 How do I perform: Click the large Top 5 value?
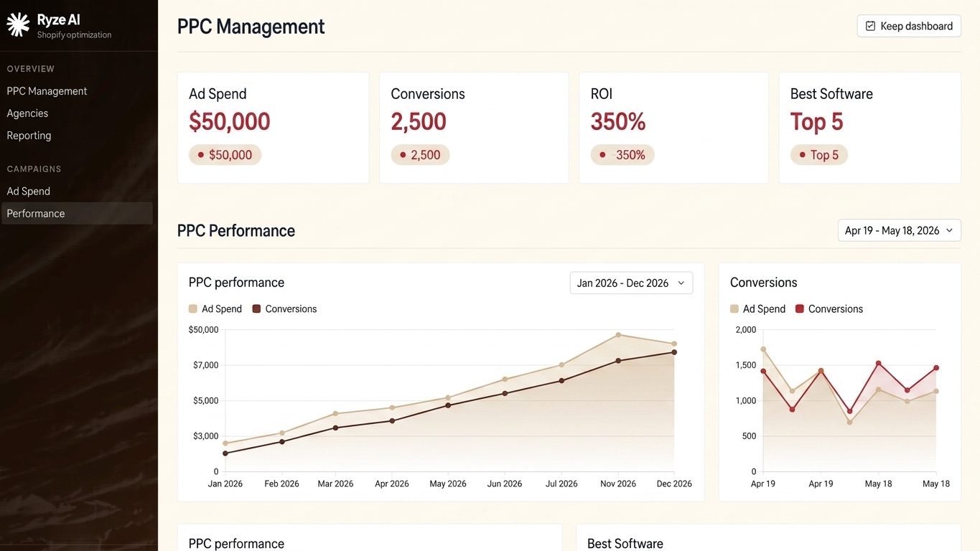pyautogui.click(x=816, y=122)
